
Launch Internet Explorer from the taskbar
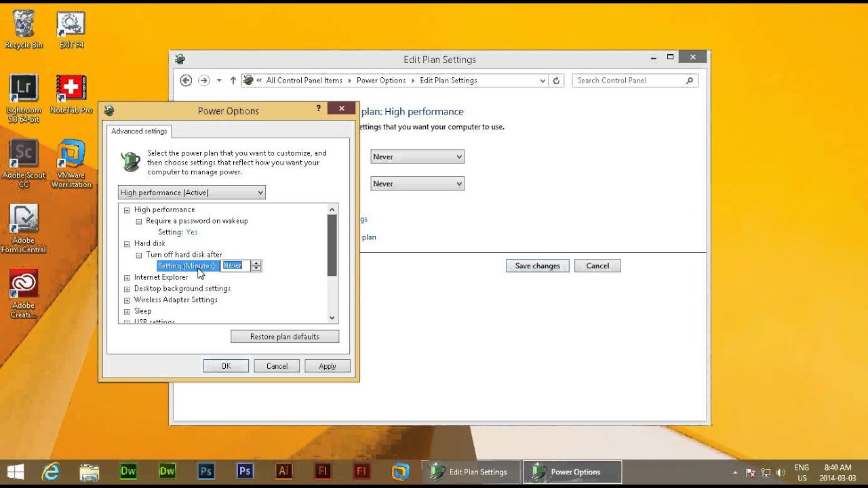(x=51, y=472)
